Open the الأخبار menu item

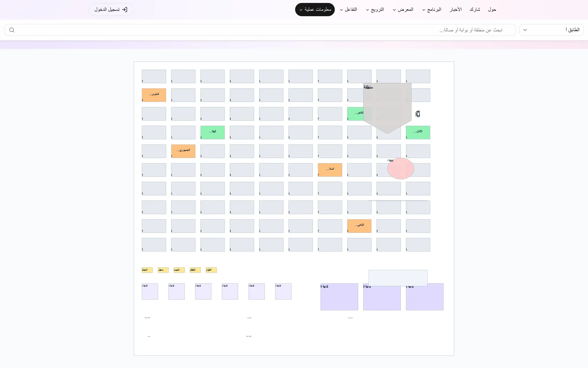tap(456, 10)
